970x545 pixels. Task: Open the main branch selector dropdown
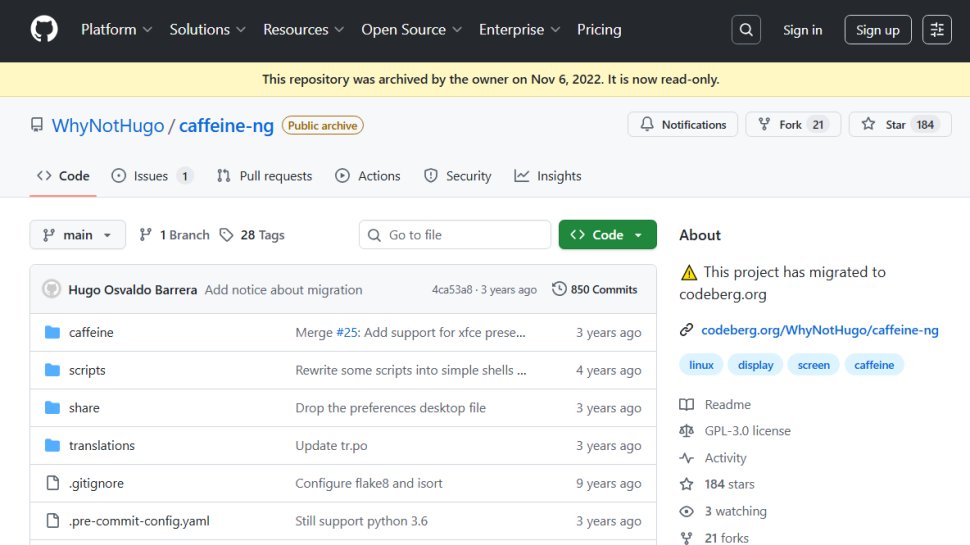[77, 235]
